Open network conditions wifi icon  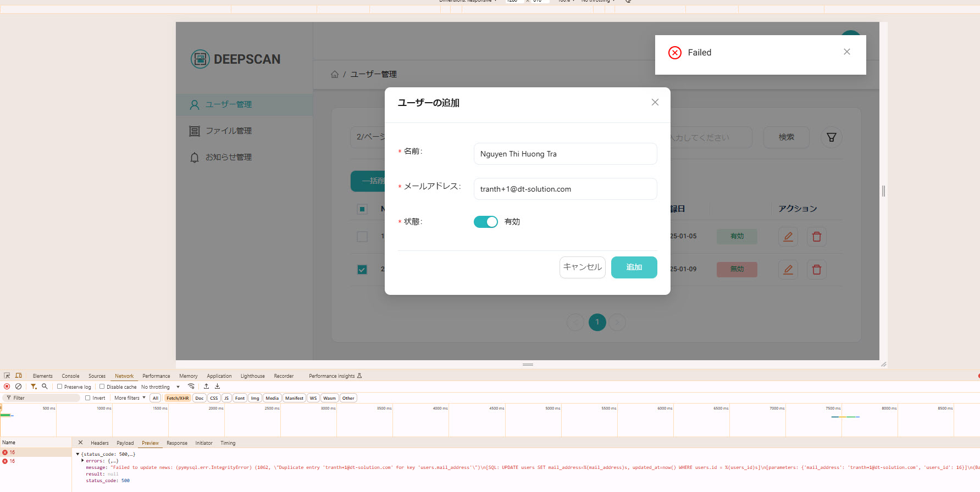tap(191, 387)
